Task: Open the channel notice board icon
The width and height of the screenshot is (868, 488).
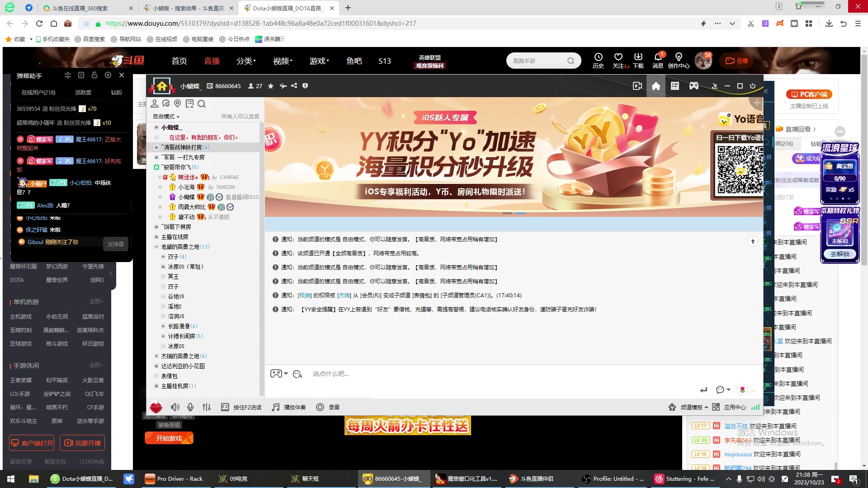Action: (x=189, y=103)
